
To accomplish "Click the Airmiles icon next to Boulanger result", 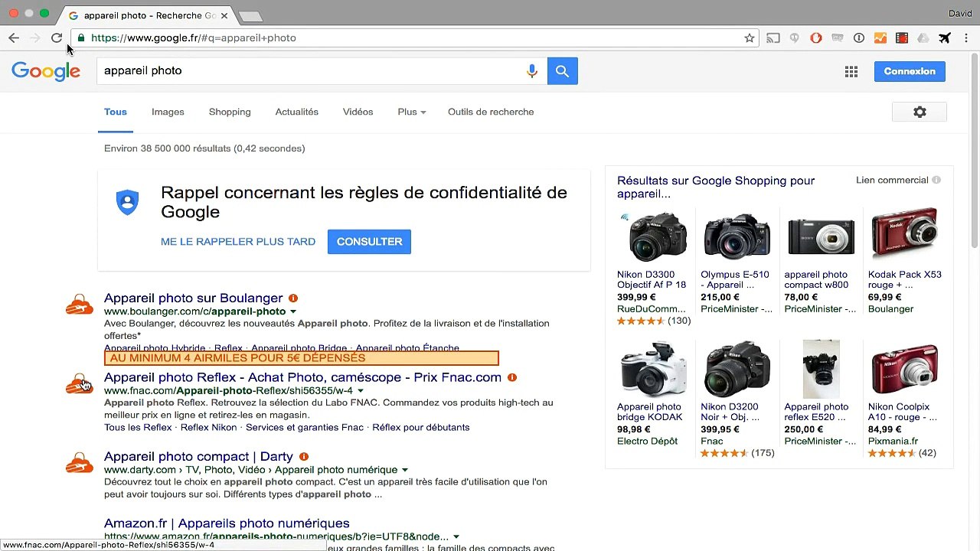I will point(80,305).
